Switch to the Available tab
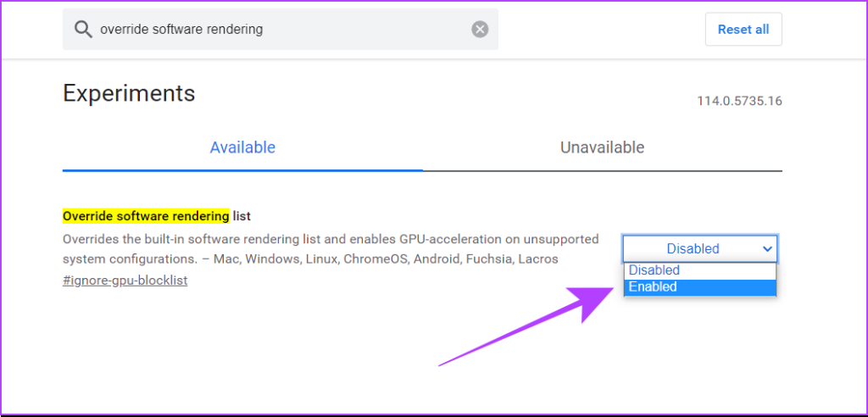Viewport: 868px width, 417px height. pos(242,147)
